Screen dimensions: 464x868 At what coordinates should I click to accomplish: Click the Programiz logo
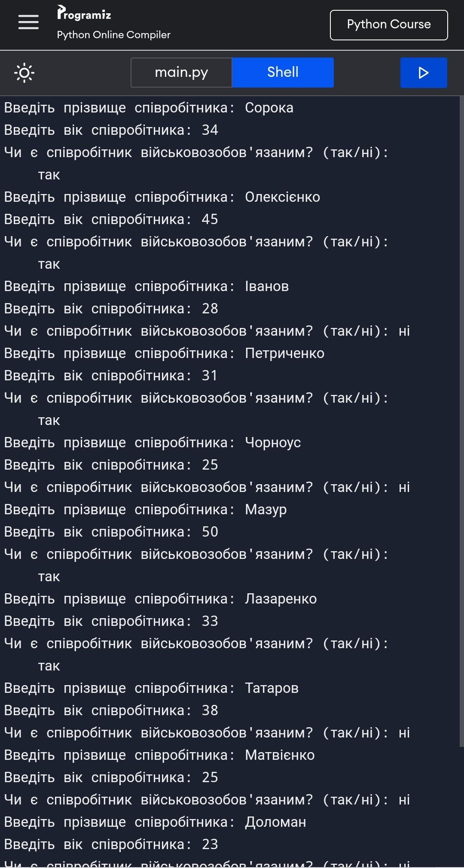coord(84,14)
